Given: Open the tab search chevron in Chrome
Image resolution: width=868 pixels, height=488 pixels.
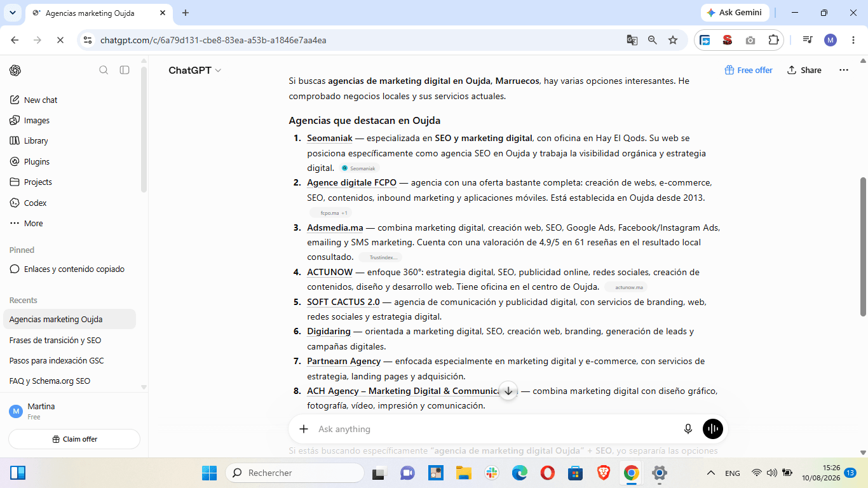Looking at the screenshot, I should click(x=12, y=13).
